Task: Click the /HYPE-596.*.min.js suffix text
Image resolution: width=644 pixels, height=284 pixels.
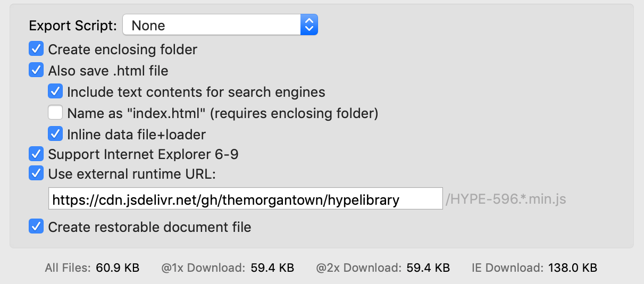Action: (x=505, y=199)
